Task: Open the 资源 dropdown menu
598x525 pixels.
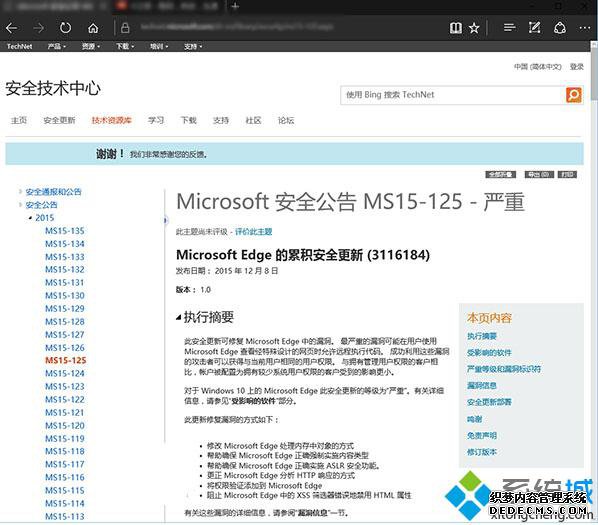Action: [x=91, y=47]
